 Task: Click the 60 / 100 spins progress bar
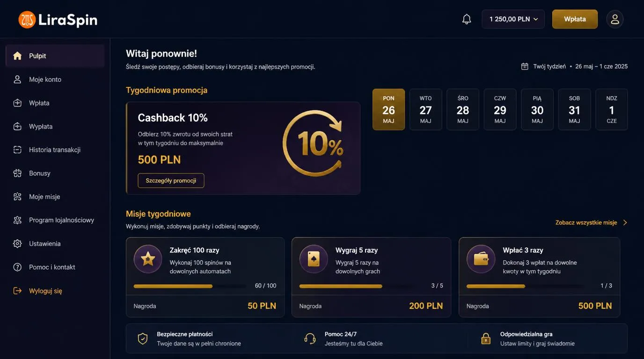(x=190, y=286)
